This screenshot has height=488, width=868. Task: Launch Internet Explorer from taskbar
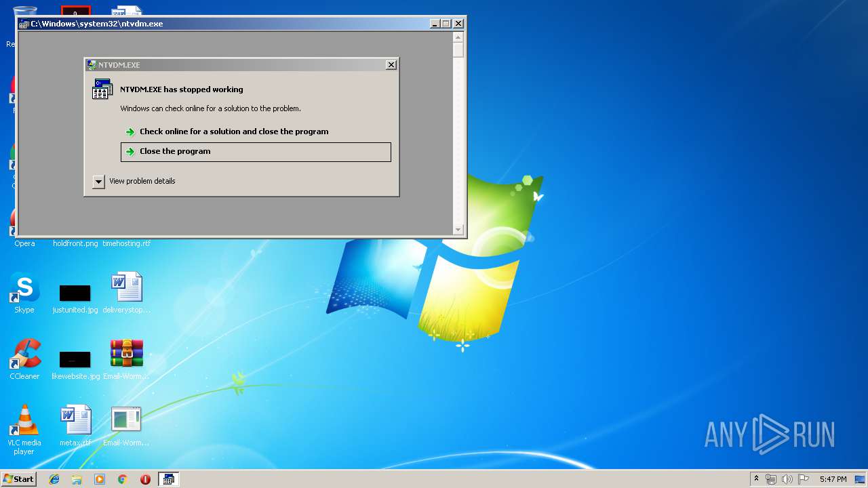click(x=54, y=479)
